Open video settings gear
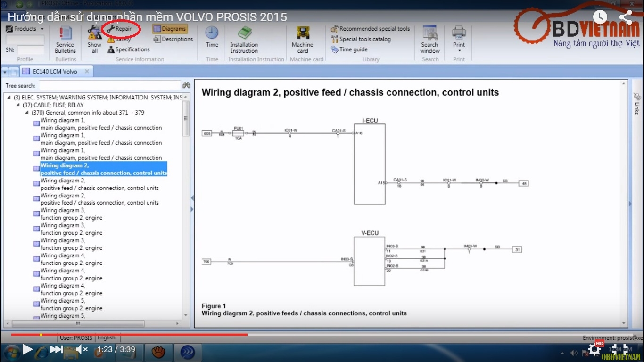 595,349
